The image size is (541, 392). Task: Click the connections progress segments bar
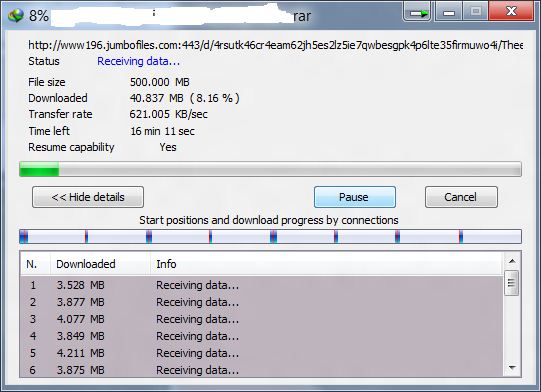pos(270,237)
